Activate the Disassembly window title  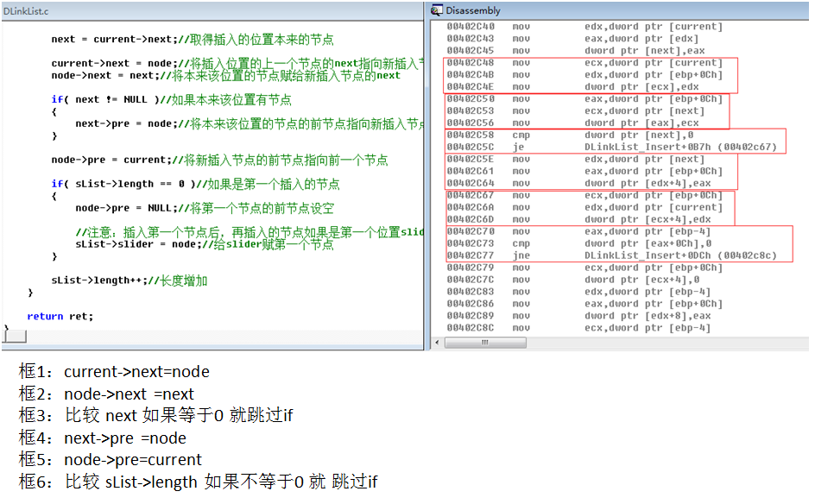(472, 10)
